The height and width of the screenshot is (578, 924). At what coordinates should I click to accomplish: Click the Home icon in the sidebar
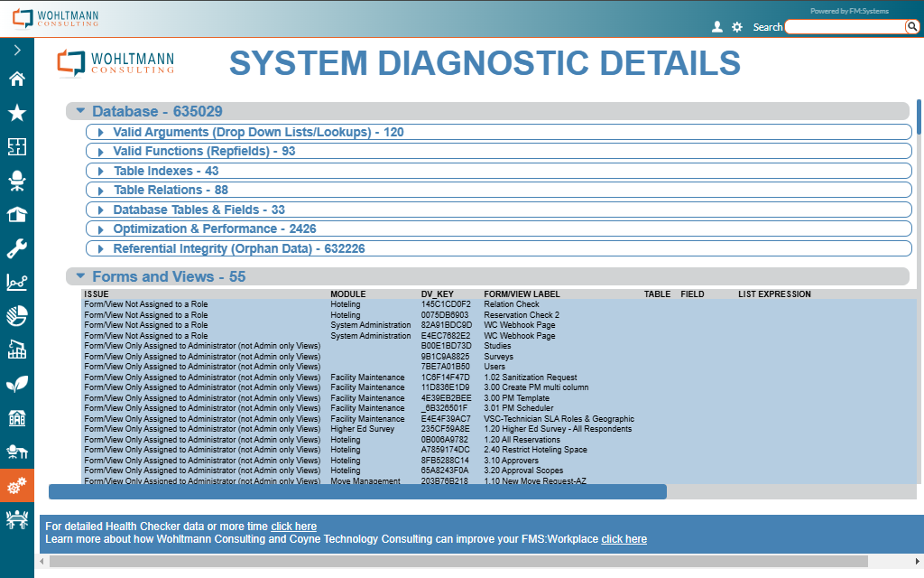tap(16, 79)
